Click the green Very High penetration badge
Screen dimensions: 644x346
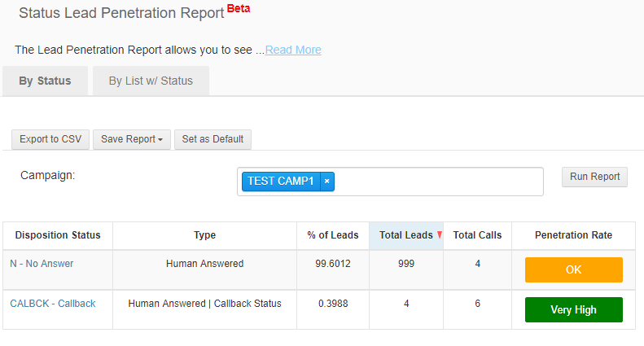pyautogui.click(x=573, y=309)
